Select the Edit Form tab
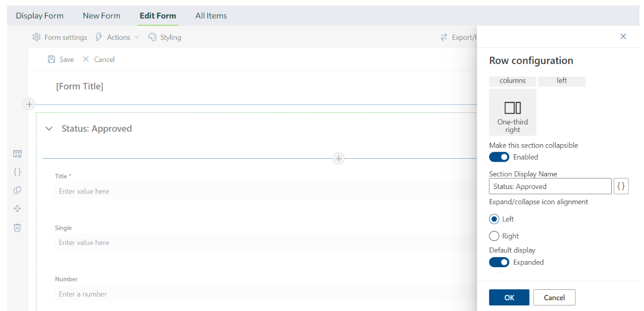 pyautogui.click(x=158, y=16)
